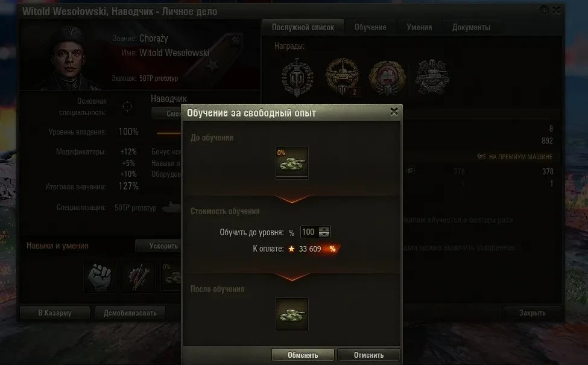The height and width of the screenshot is (365, 588).
Task: Click the Brothers in Arms fist skill icon
Action: pos(100,277)
